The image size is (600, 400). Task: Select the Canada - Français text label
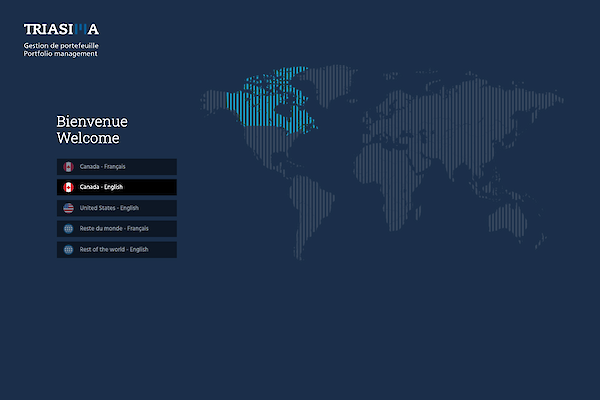(x=103, y=167)
